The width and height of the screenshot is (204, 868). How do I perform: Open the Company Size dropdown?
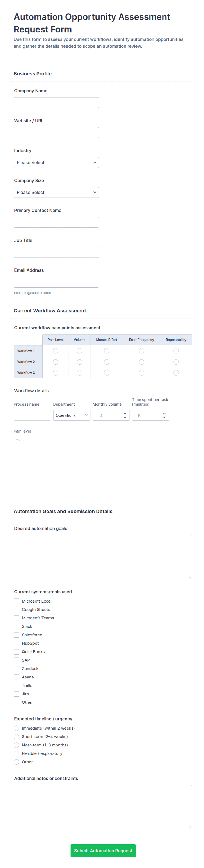56,192
